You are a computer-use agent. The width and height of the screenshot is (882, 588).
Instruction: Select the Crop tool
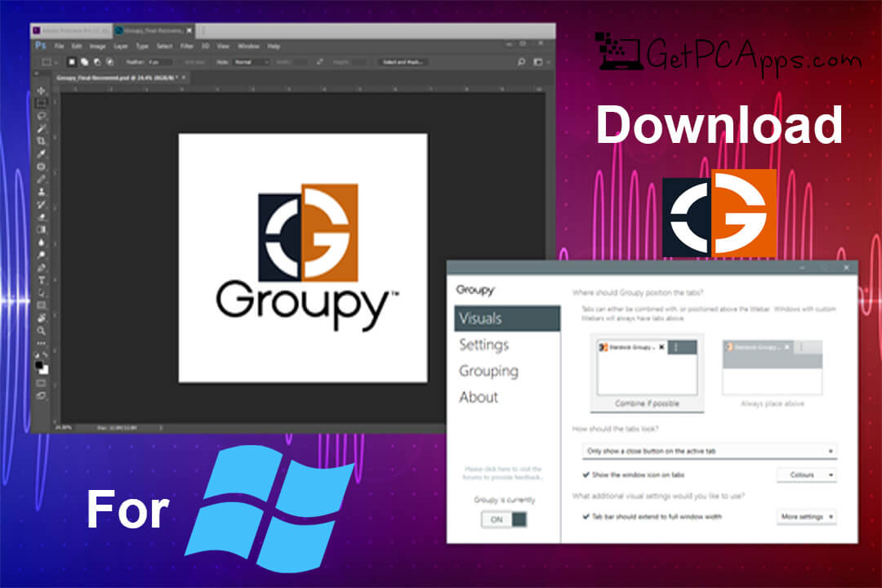41,141
